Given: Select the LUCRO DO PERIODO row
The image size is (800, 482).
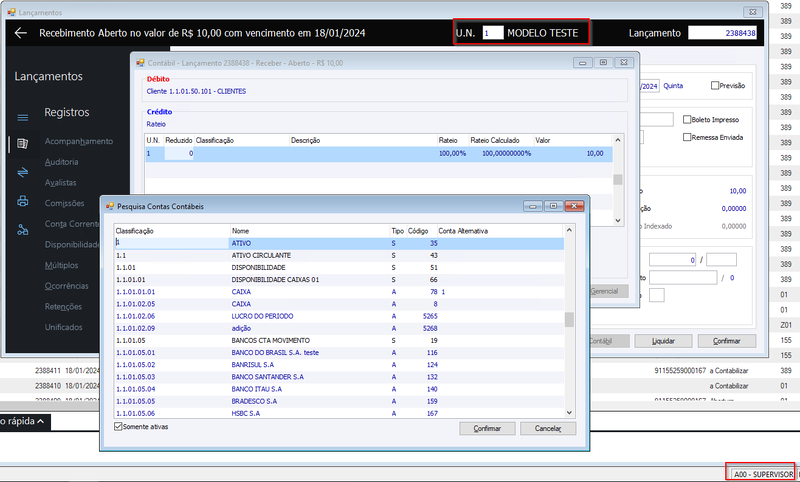Looking at the screenshot, I should tap(339, 316).
